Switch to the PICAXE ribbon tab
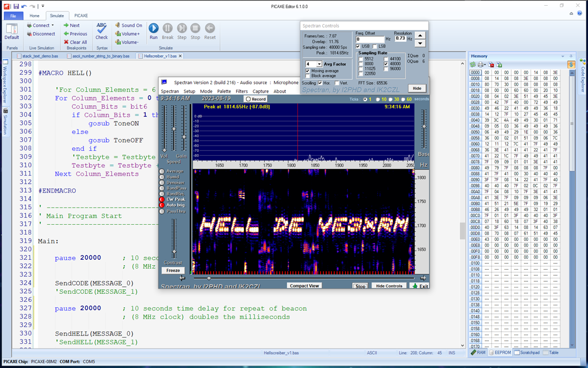588x368 pixels. [x=81, y=16]
